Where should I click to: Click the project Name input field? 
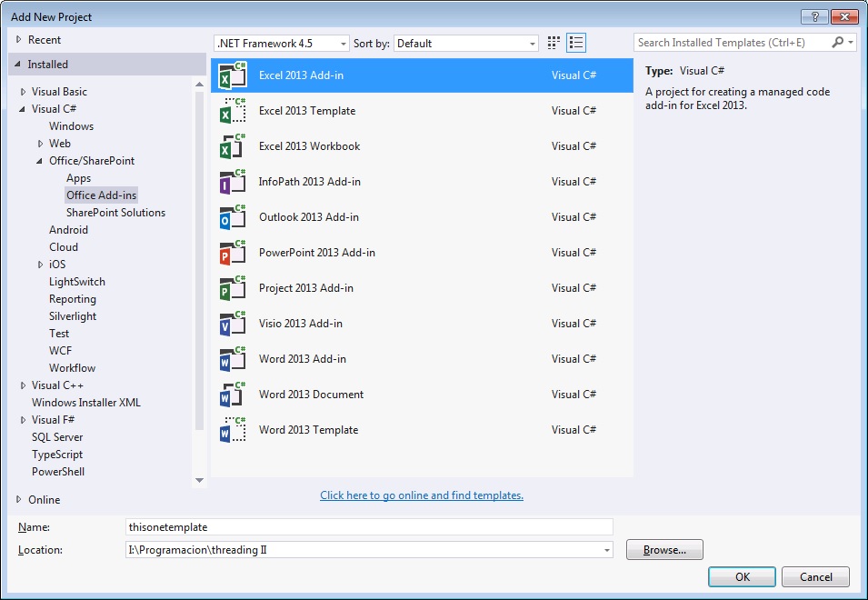point(369,527)
